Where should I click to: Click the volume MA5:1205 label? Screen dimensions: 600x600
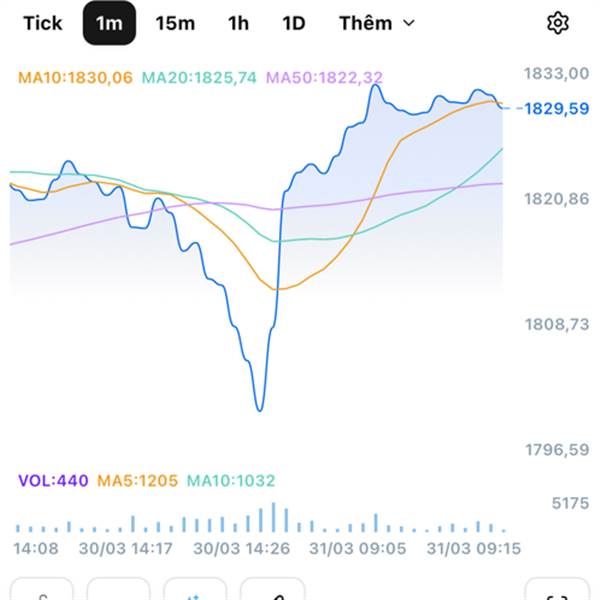[x=137, y=481]
